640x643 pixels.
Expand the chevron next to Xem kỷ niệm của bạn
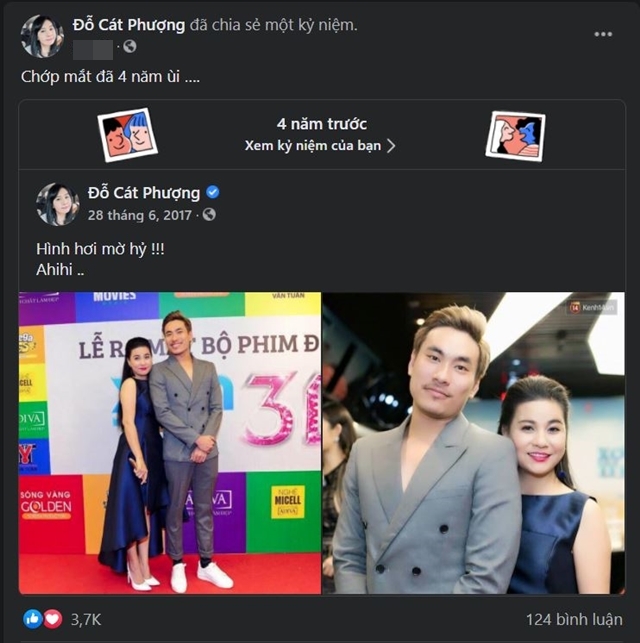click(x=391, y=146)
